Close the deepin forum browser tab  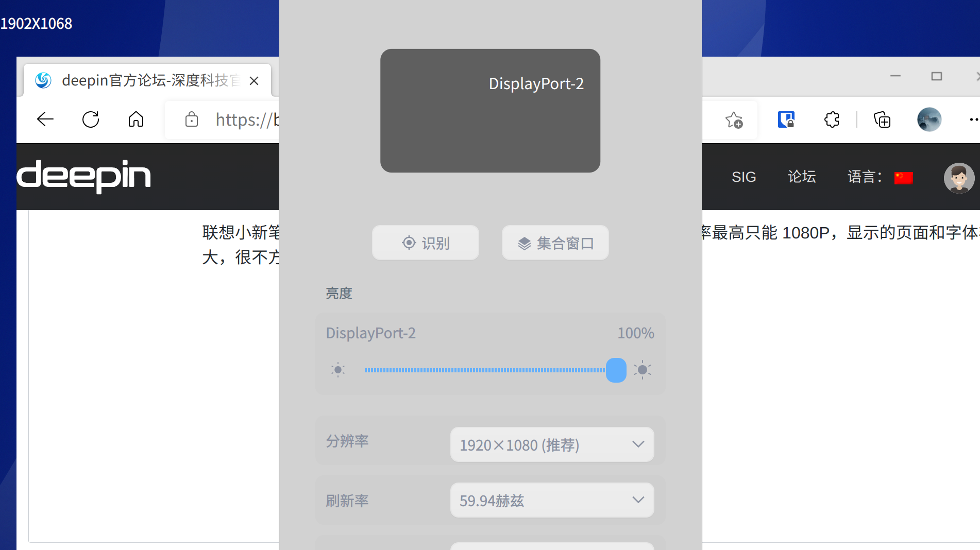[x=254, y=81]
